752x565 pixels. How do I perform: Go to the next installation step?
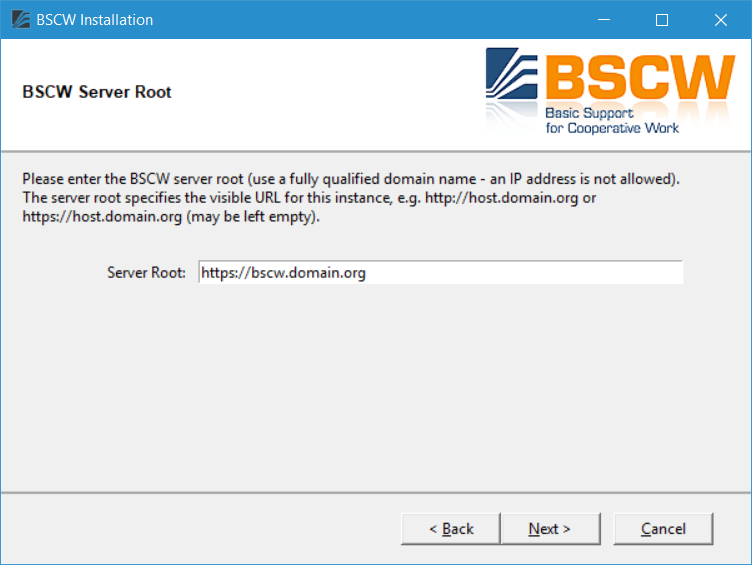(x=550, y=529)
